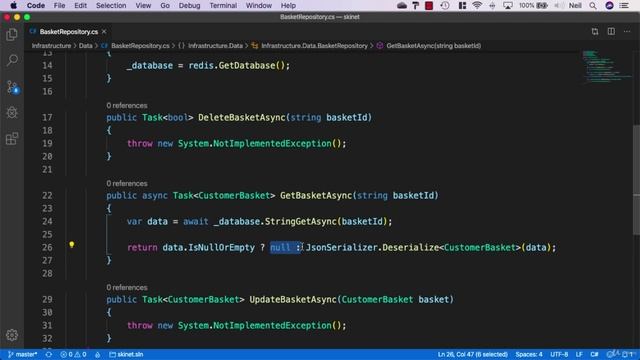Click line number 24 in the gutter
Image resolution: width=640 pixels, height=360 pixels.
47,221
